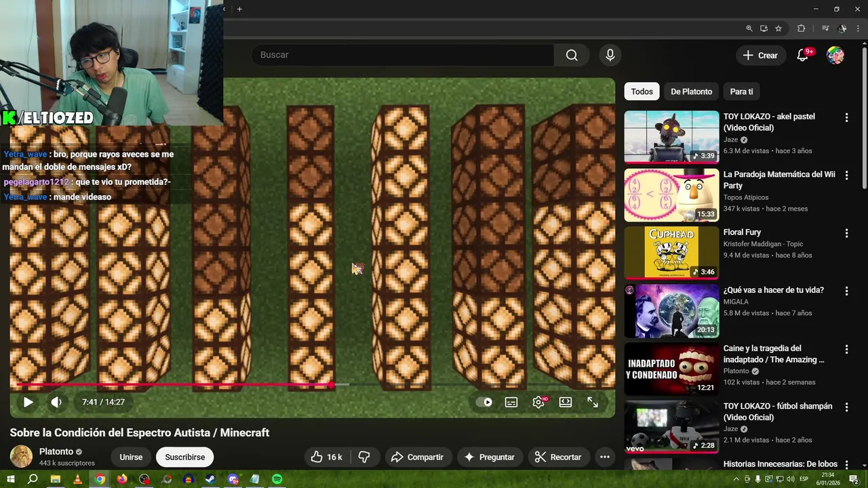Viewport: 868px width, 488px height.
Task: Open options menu for Historias Innecesarias video
Action: tap(846, 466)
